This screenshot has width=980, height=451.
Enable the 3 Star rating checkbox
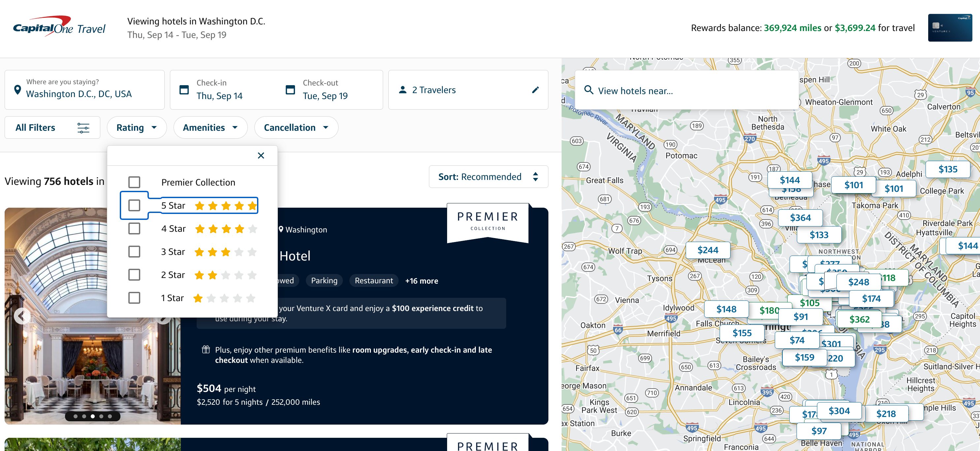coord(134,251)
